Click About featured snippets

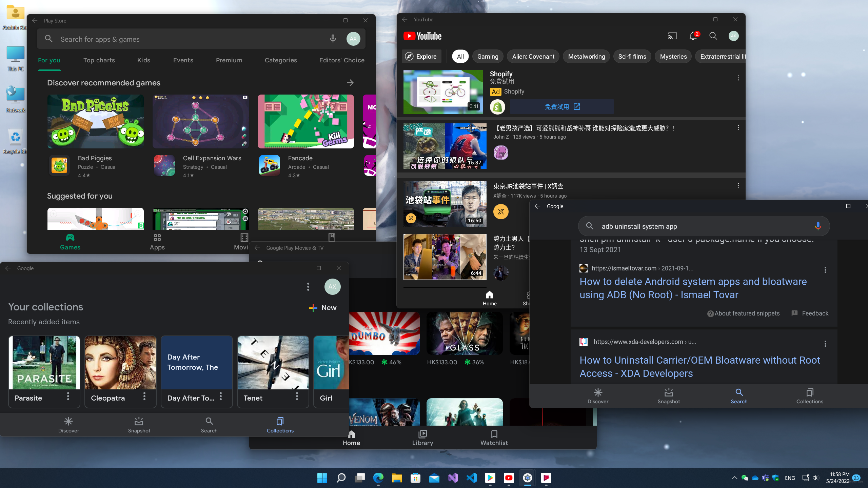[743, 313]
